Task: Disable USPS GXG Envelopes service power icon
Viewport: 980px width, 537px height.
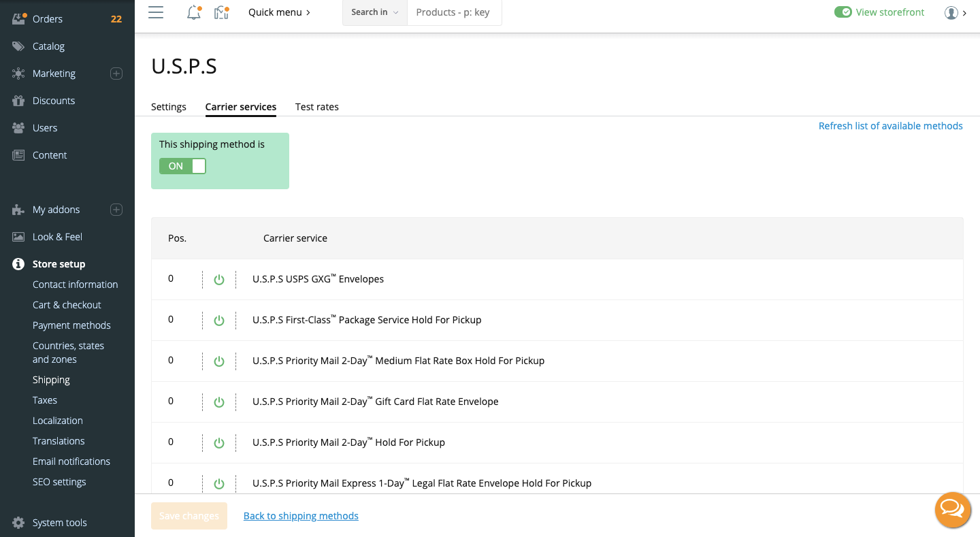Action: click(x=219, y=280)
